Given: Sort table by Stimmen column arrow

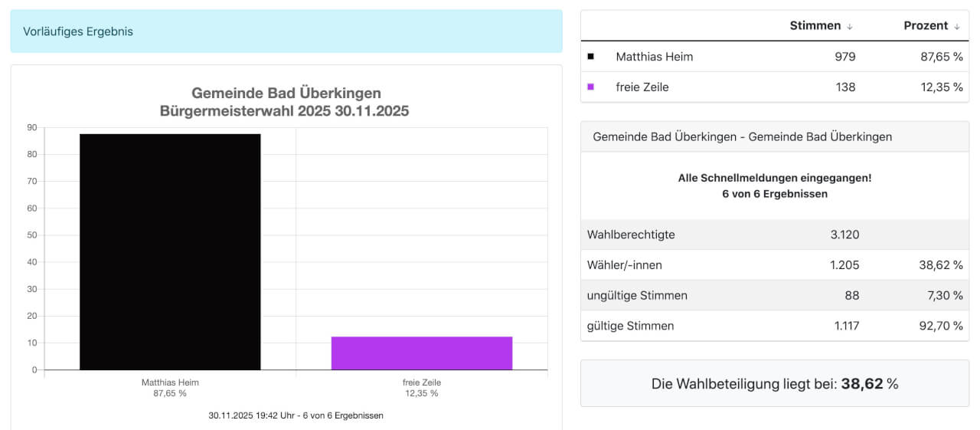Looking at the screenshot, I should (x=849, y=26).
